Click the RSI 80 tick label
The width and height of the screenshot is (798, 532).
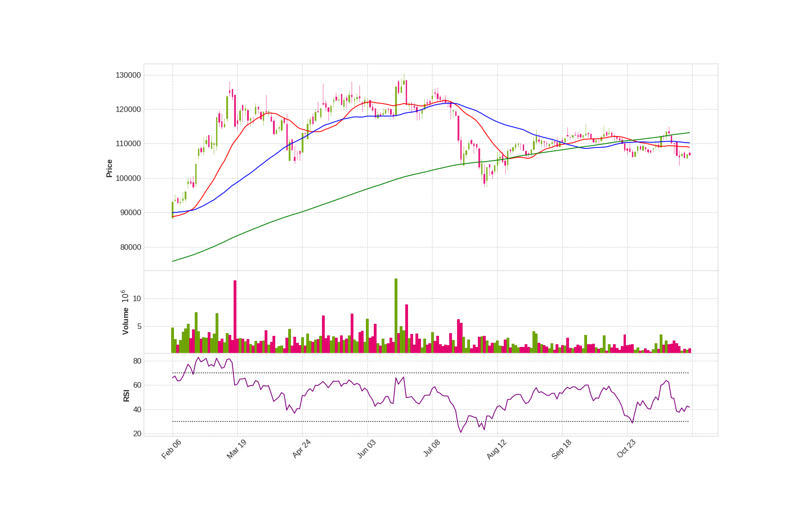pos(137,361)
